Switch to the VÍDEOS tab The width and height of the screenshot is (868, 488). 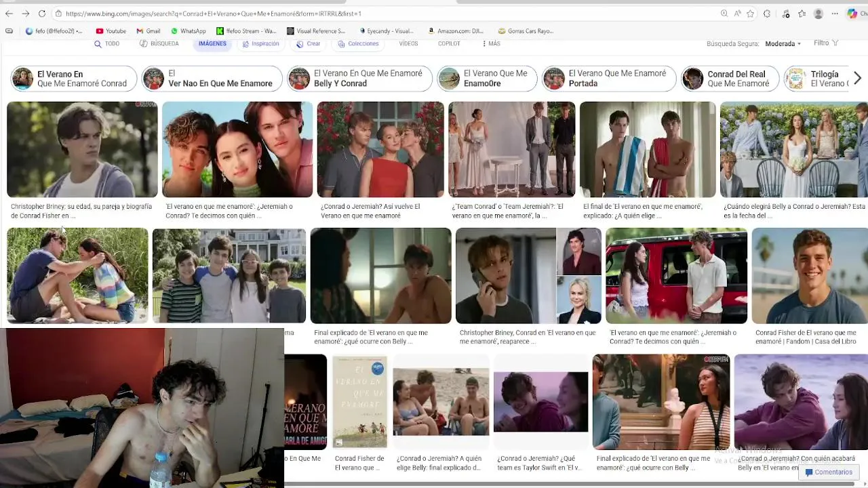408,43
